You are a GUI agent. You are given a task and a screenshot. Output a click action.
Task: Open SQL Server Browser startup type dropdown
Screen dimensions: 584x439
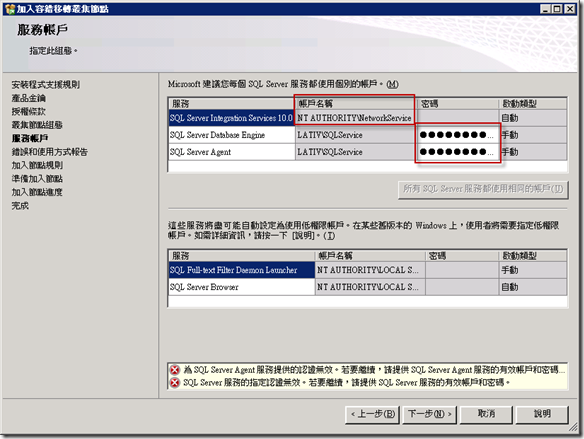533,287
